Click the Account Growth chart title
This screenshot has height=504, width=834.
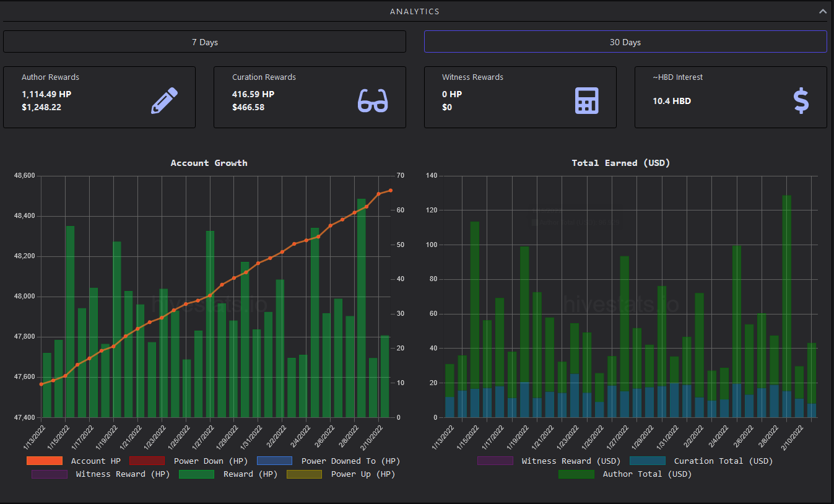(x=209, y=163)
